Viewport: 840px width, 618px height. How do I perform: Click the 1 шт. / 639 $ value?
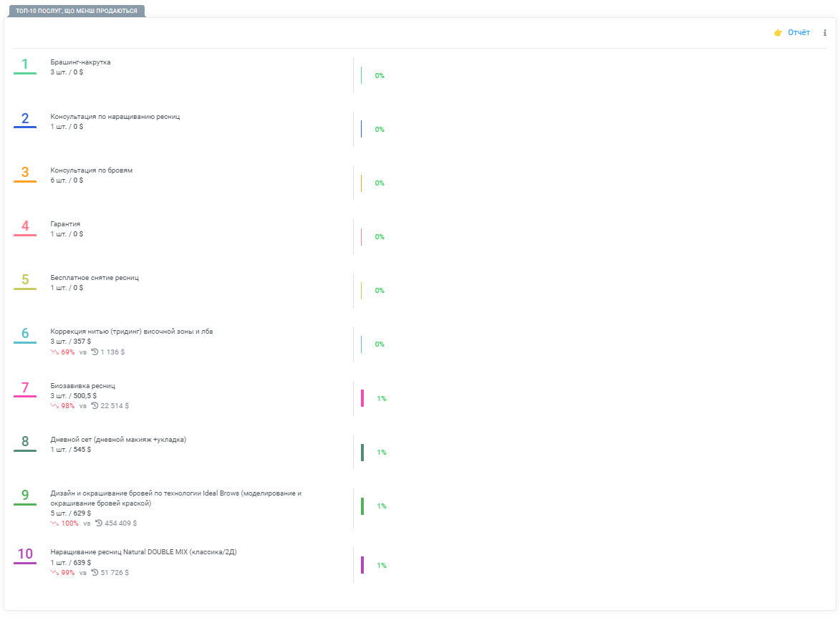pos(71,563)
